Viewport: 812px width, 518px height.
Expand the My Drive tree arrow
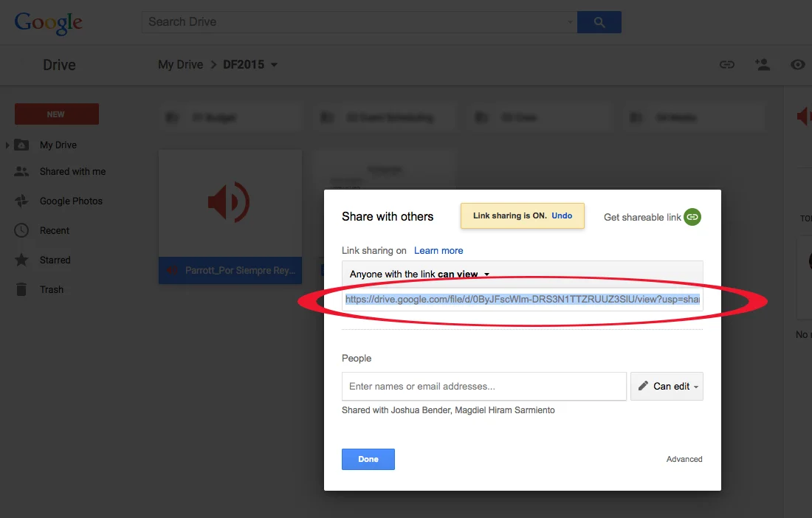tap(7, 145)
